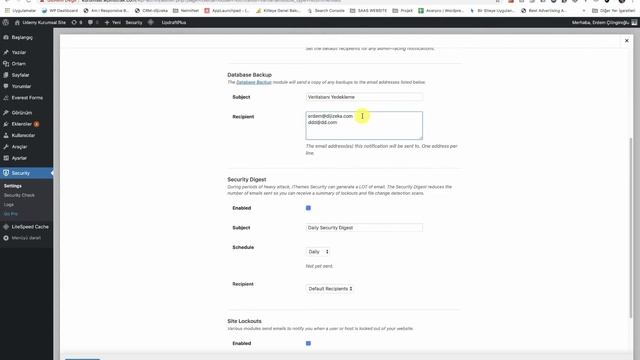The height and width of the screenshot is (360, 640).
Task: Open the Default Recipients dropdown
Action: pyautogui.click(x=330, y=289)
